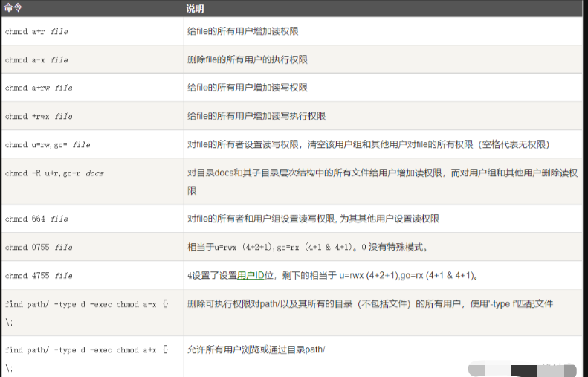Click description starting '相当于u=rwx'

click(x=308, y=247)
